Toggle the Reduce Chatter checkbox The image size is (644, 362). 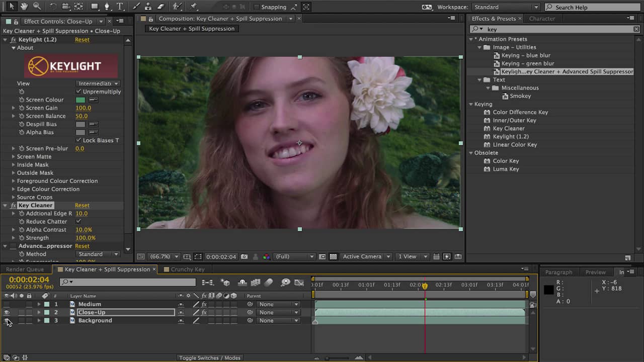coord(78,221)
